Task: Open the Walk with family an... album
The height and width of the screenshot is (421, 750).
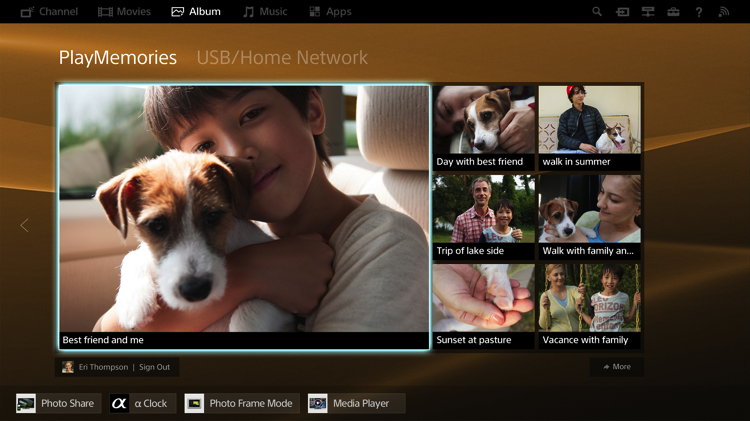Action: [x=590, y=217]
